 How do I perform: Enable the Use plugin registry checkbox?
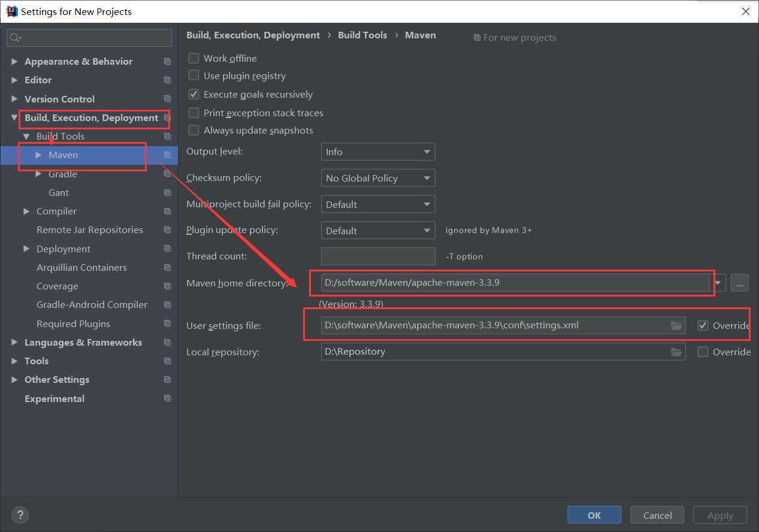[x=193, y=75]
